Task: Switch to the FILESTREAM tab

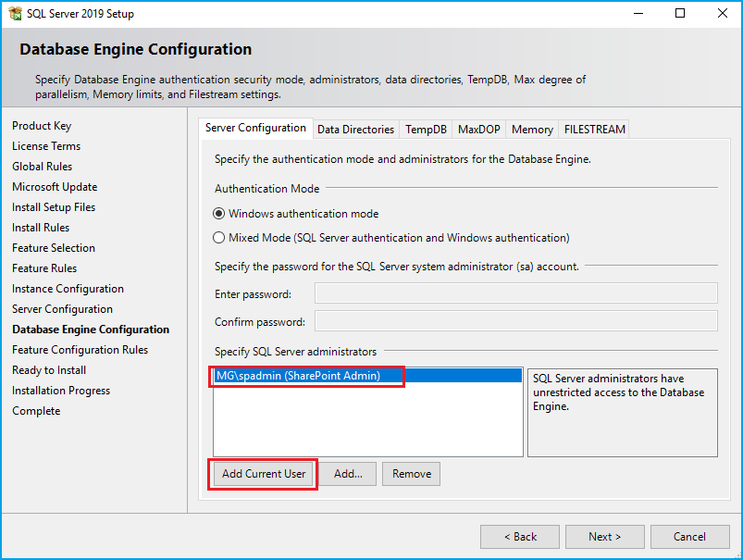Action: point(594,130)
